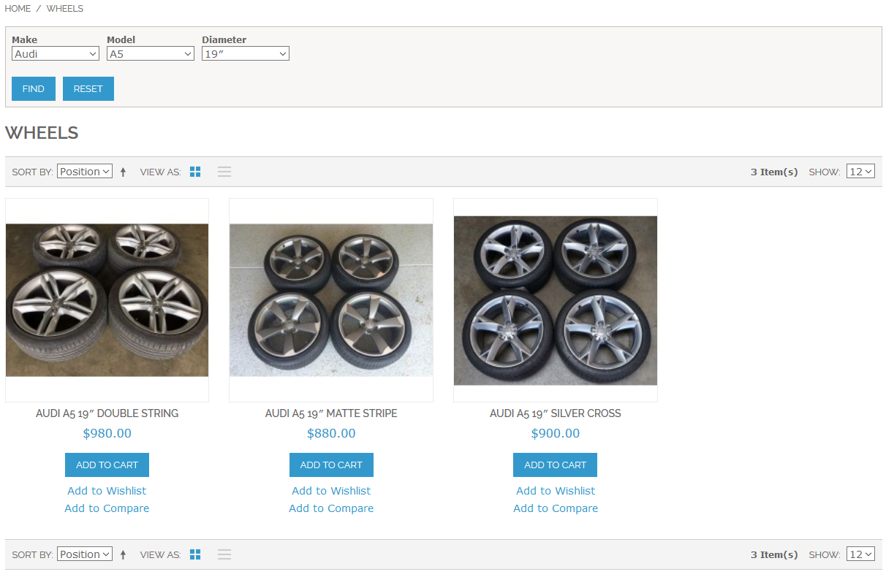The height and width of the screenshot is (588, 886).
Task: Open the top Sort By Position dropdown
Action: (x=85, y=172)
